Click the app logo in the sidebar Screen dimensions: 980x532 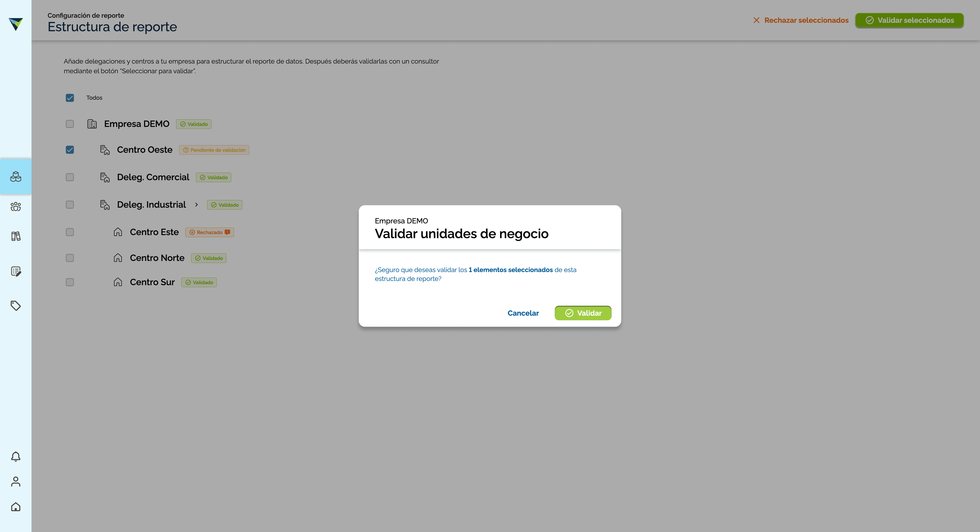[16, 24]
